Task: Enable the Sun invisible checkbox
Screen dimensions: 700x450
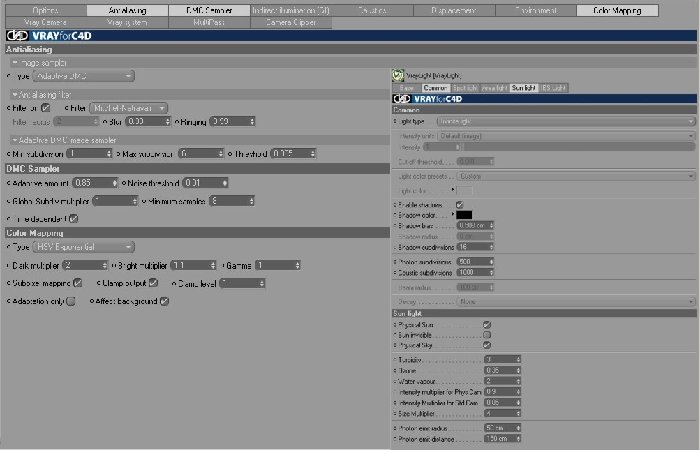Action: 487,335
